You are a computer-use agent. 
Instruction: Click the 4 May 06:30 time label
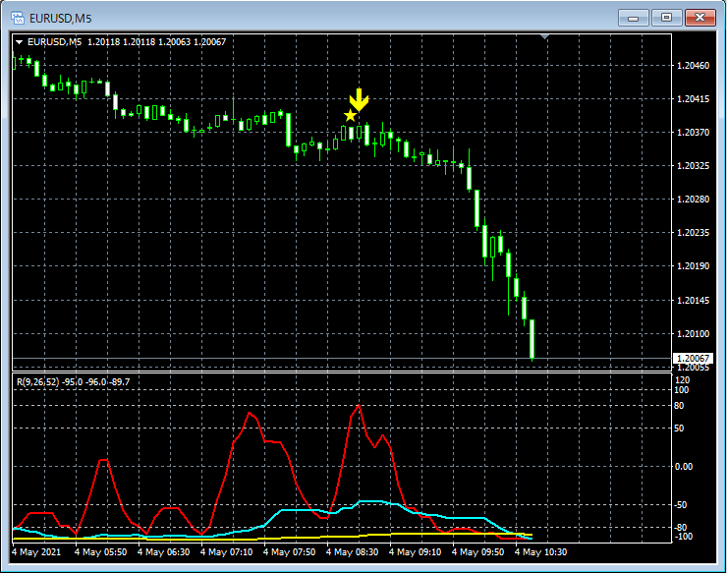pos(163,552)
